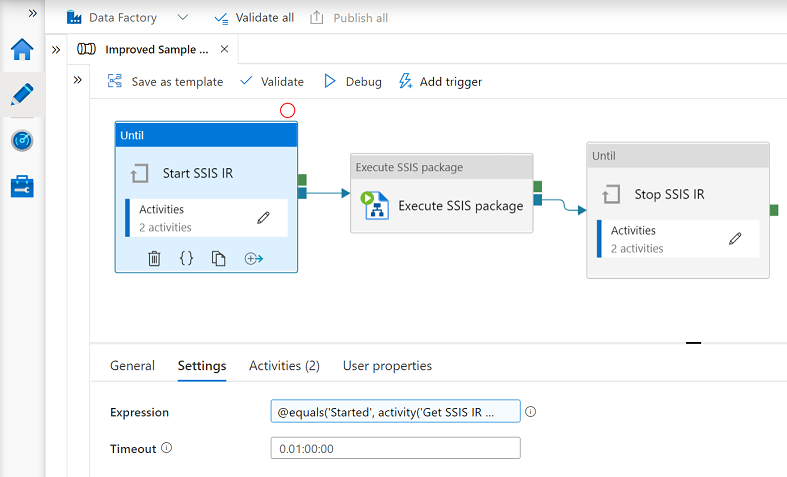Open the Manage toolbox icon

pyautogui.click(x=22, y=186)
